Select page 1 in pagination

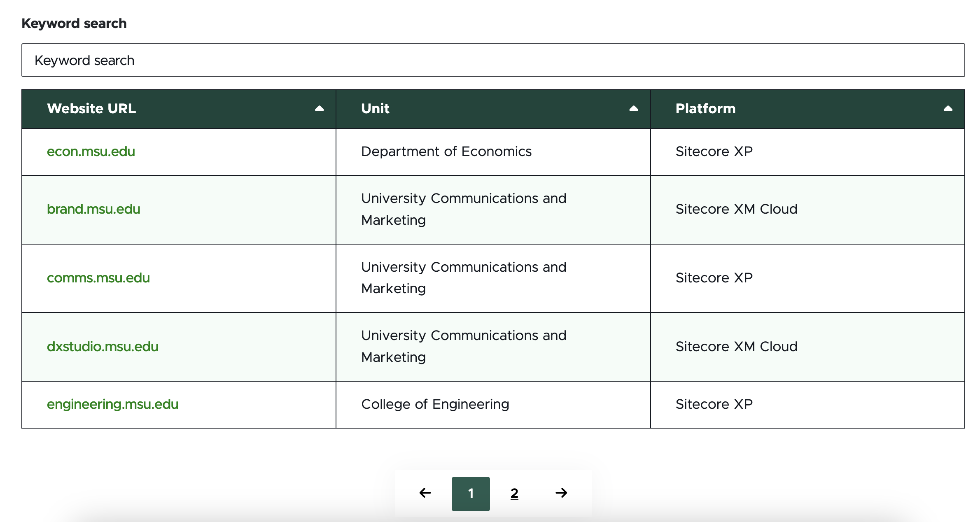[x=471, y=494]
